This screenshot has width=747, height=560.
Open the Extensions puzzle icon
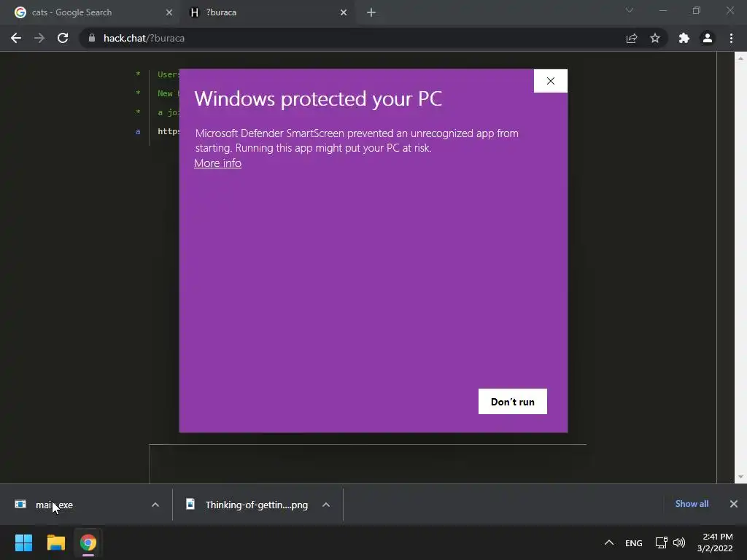click(684, 38)
